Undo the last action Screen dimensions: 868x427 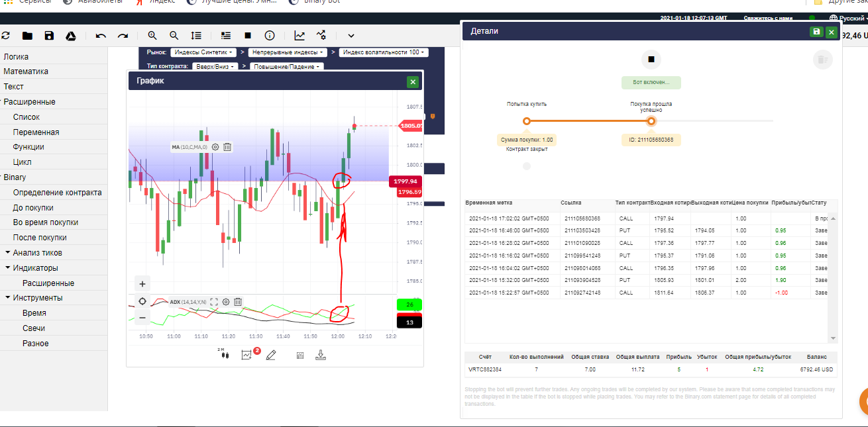click(101, 36)
